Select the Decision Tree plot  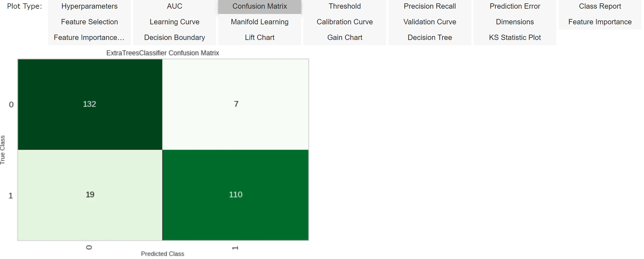click(x=430, y=37)
